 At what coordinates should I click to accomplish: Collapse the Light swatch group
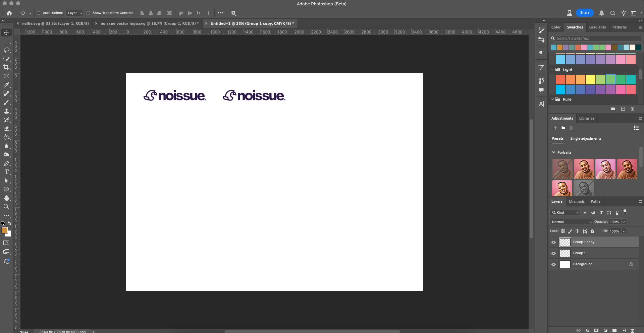pos(552,70)
